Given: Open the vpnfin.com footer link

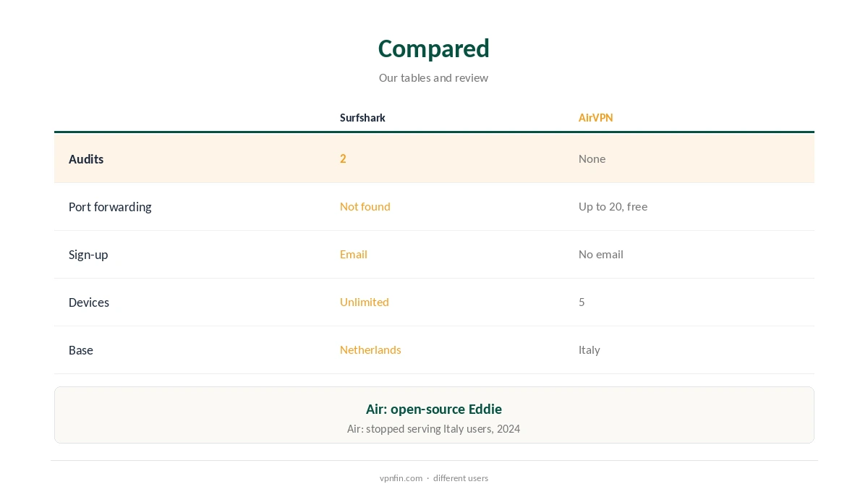Looking at the screenshot, I should coord(401,478).
